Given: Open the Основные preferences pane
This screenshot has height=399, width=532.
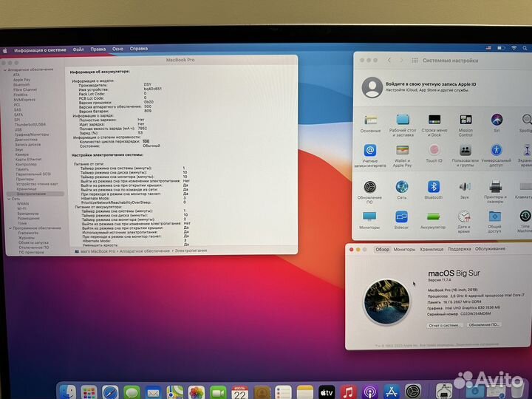Looking at the screenshot, I should click(370, 123).
